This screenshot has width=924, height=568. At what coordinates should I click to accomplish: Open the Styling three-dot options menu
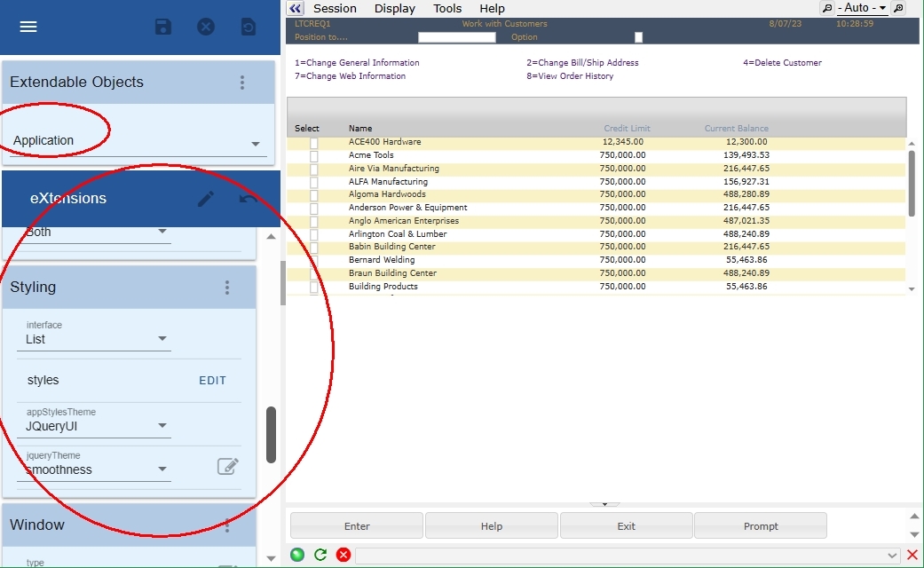coord(227,288)
